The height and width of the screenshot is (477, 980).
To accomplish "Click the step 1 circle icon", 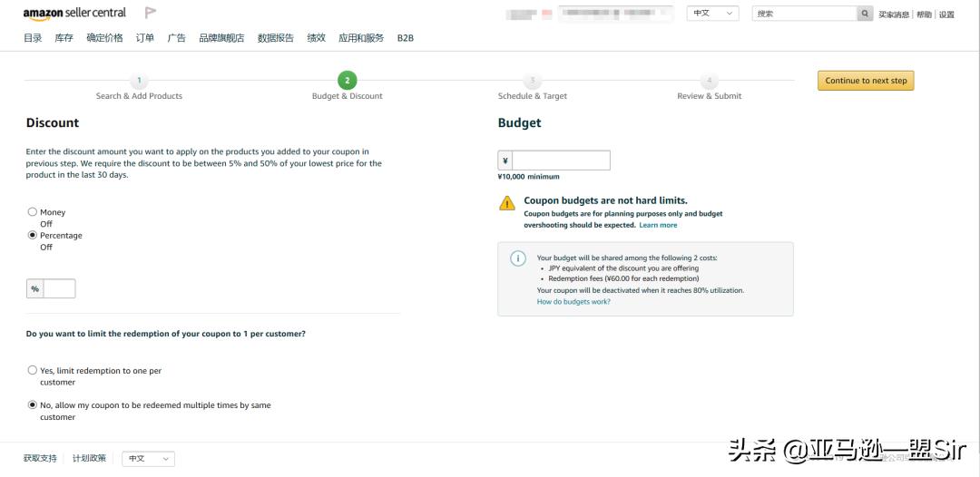I will [139, 80].
